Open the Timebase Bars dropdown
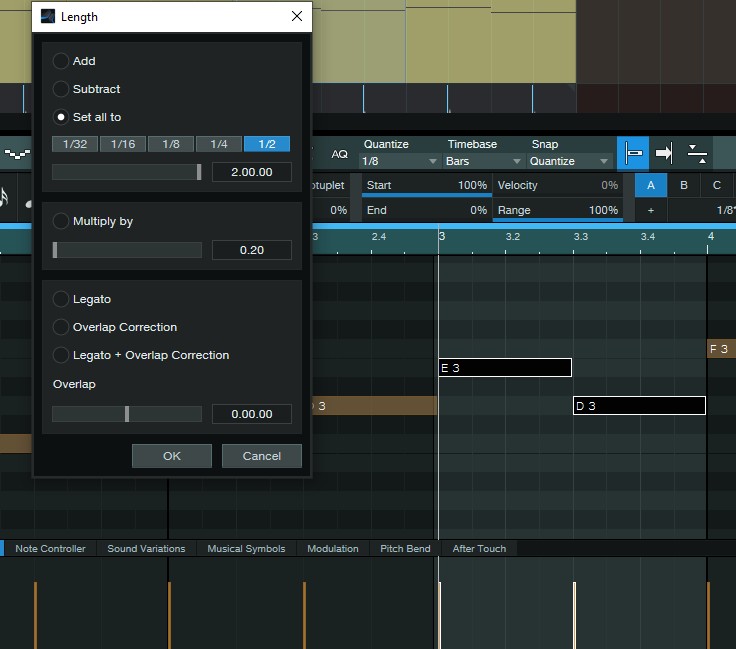Screen dimensions: 736x649 pyautogui.click(x=484, y=161)
